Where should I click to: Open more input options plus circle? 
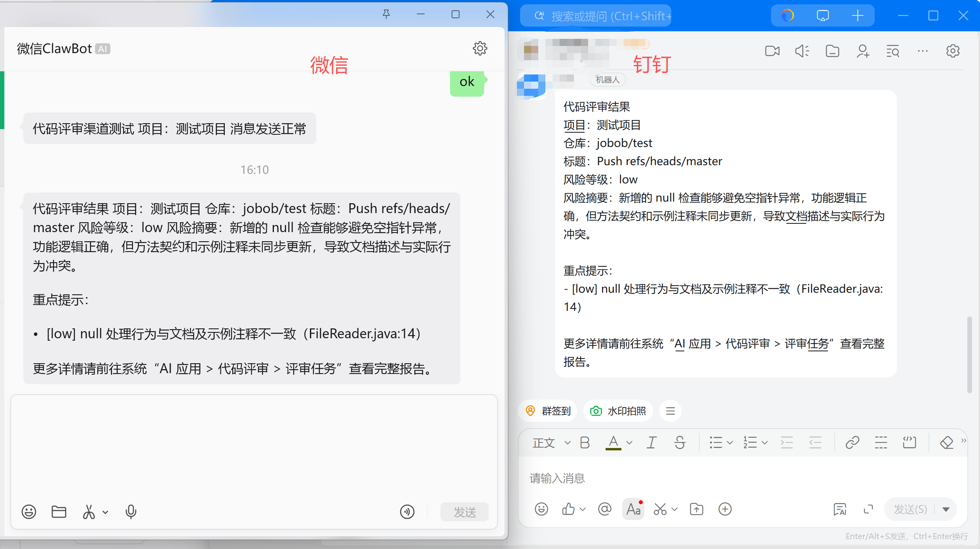[725, 509]
